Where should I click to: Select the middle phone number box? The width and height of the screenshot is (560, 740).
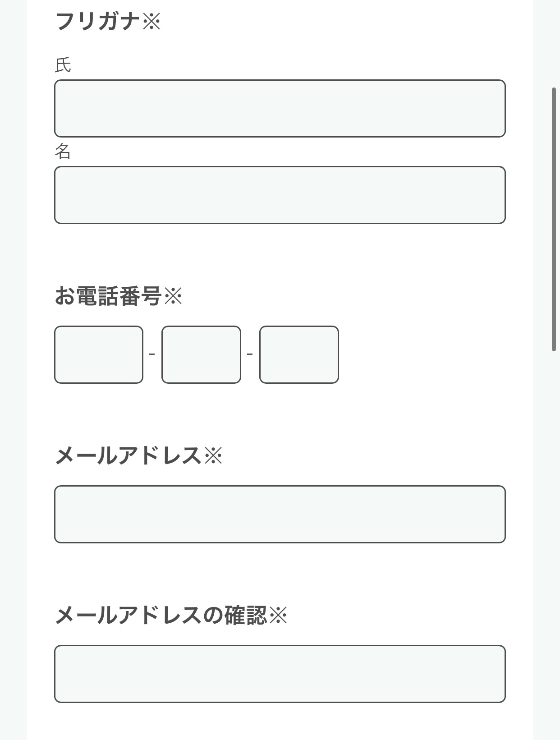(201, 355)
